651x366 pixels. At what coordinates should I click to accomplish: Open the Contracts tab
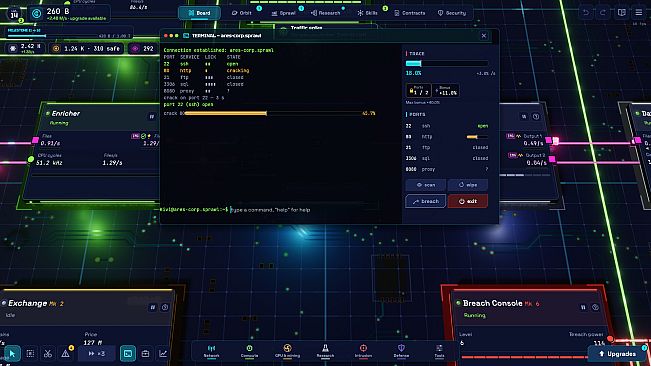410,13
